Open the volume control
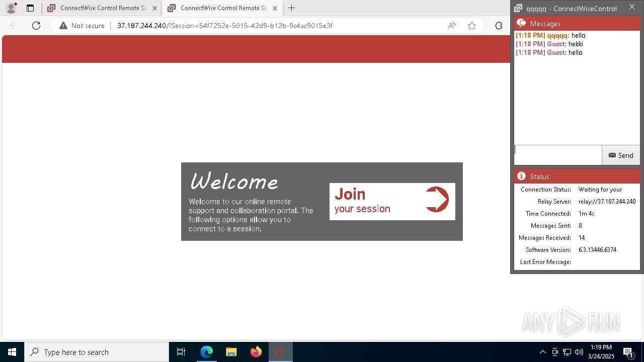This screenshot has width=644, height=362. click(x=579, y=352)
